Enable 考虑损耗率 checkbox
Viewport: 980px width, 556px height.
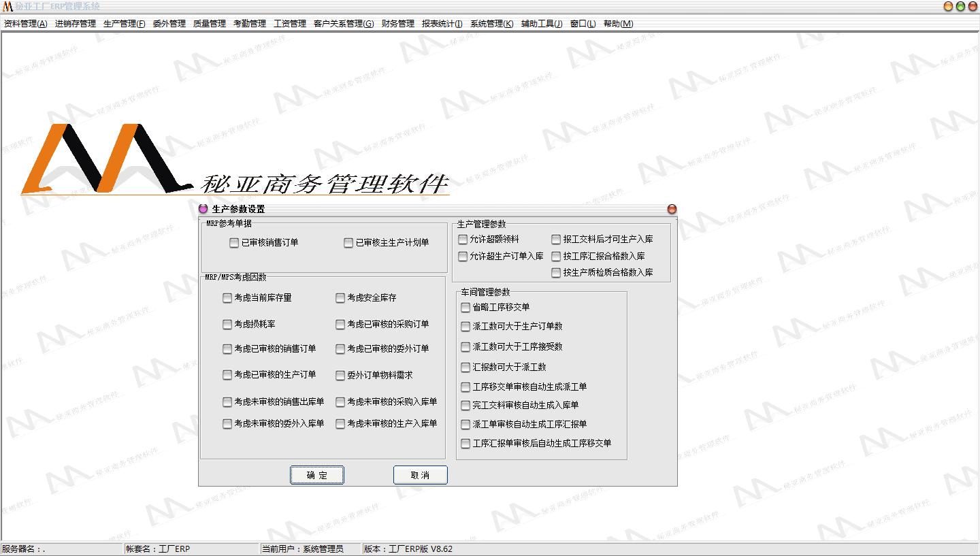227,324
